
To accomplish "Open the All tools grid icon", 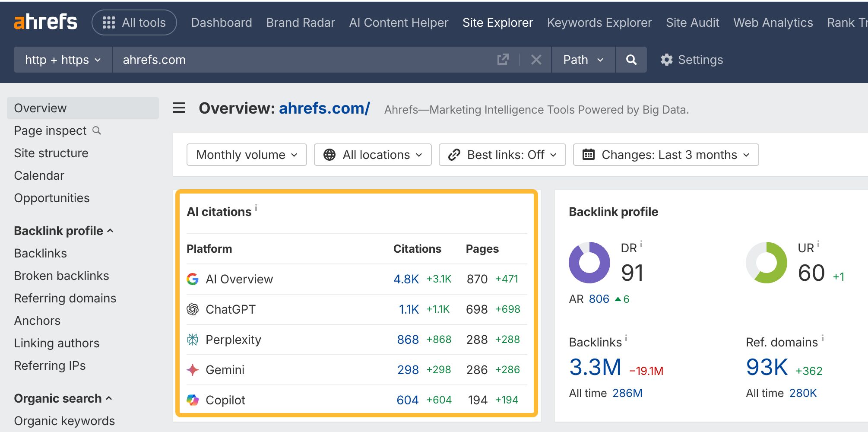I will pyautogui.click(x=109, y=22).
